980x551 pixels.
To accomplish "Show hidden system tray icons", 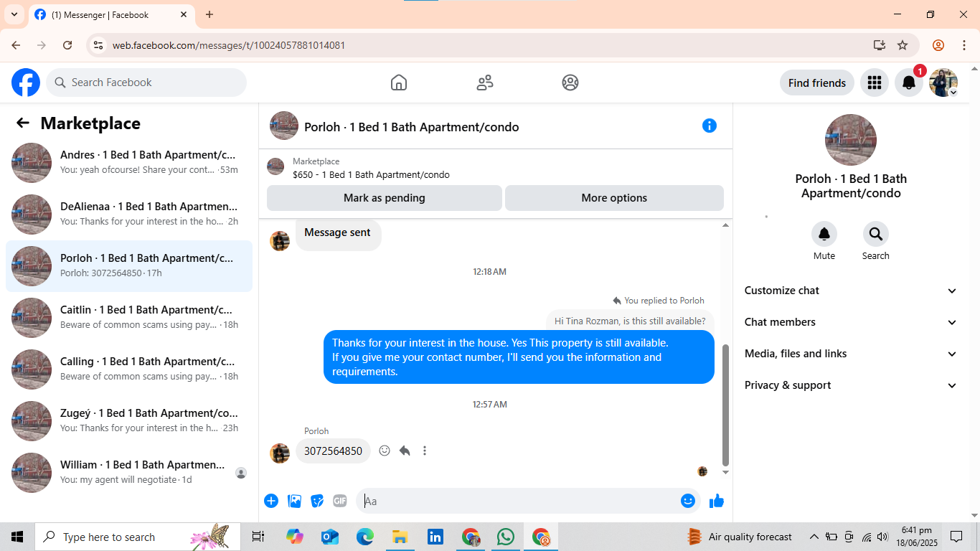I will click(x=814, y=537).
